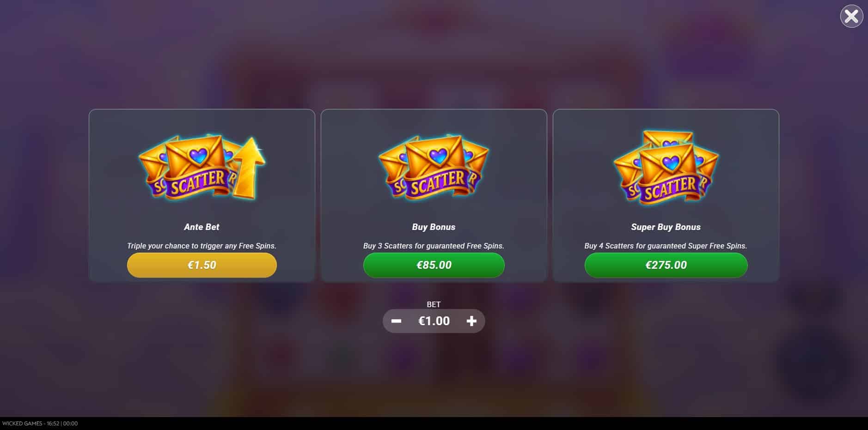Select the Ante Bet title
Image resolution: width=868 pixels, height=430 pixels.
202,227
